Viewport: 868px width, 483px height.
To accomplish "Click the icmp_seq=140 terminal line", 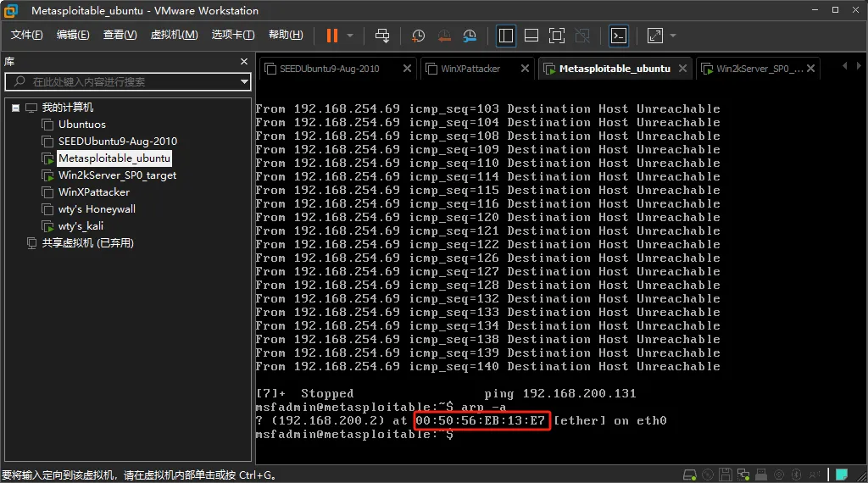I will [487, 366].
